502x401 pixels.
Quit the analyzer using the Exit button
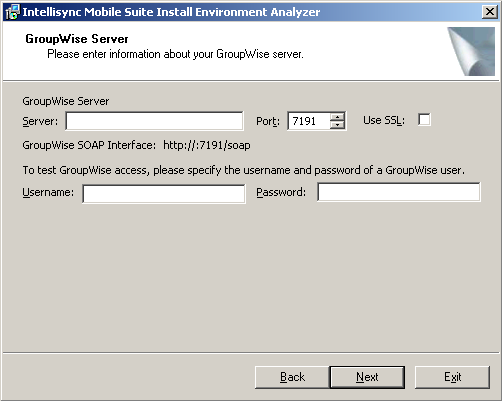pyautogui.click(x=452, y=377)
